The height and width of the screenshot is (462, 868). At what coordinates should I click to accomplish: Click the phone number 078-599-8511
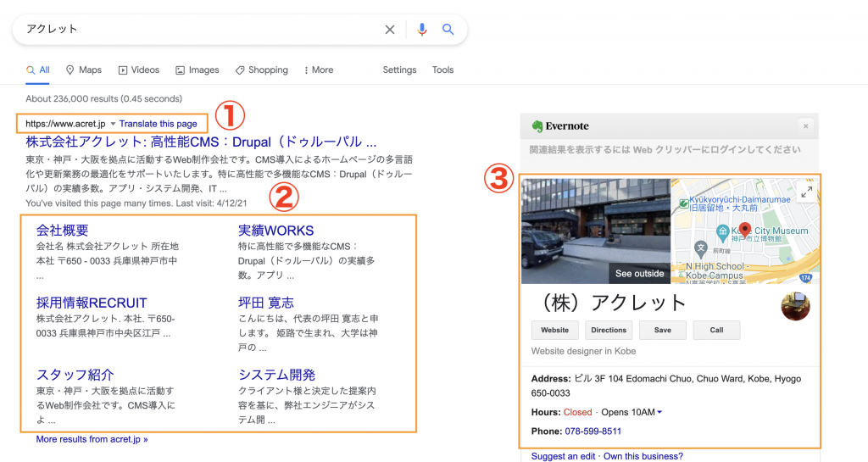[593, 431]
